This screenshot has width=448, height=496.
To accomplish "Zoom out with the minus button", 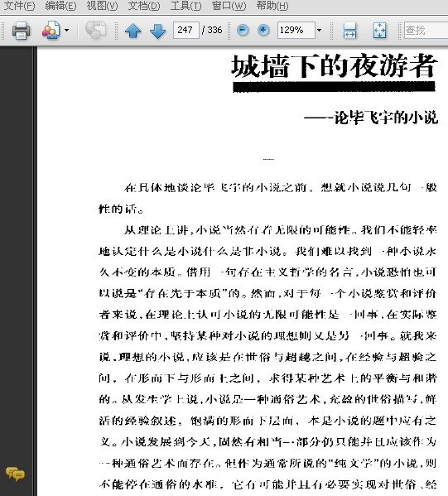I will pyautogui.click(x=243, y=31).
